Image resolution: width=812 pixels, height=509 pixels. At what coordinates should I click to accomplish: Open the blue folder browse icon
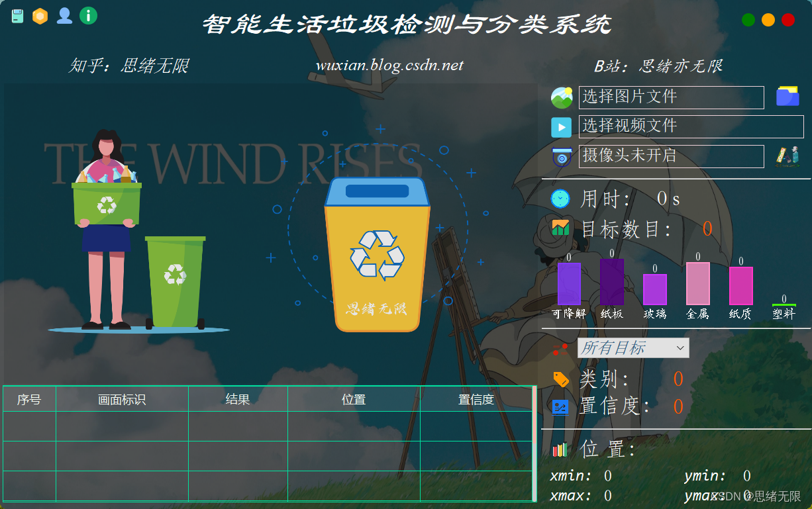point(787,97)
